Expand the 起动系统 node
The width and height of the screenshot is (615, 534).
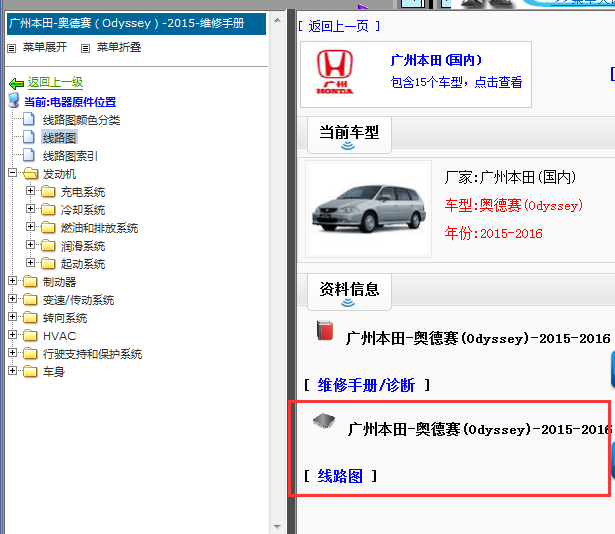tap(30, 262)
